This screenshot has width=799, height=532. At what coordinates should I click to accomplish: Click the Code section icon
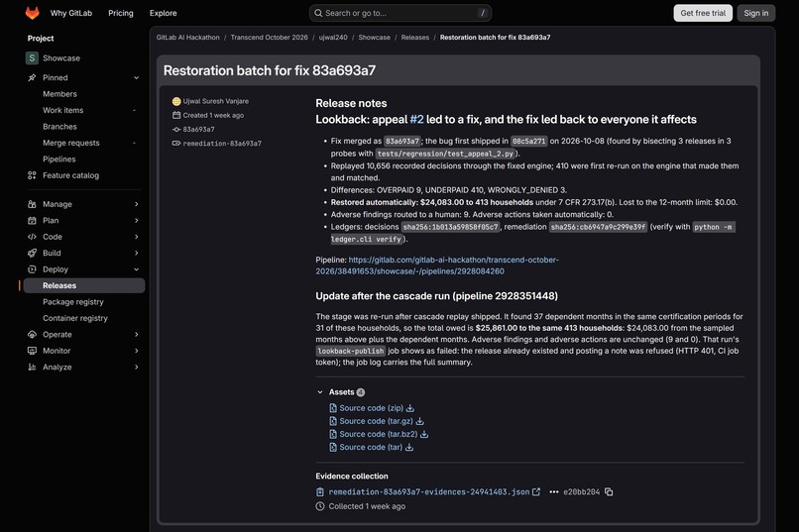click(32, 237)
